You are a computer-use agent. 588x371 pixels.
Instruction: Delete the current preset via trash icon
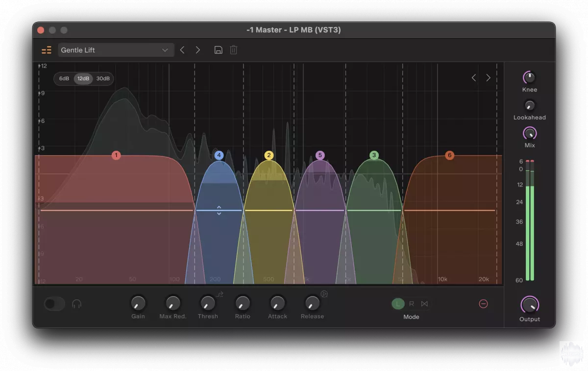click(x=234, y=50)
